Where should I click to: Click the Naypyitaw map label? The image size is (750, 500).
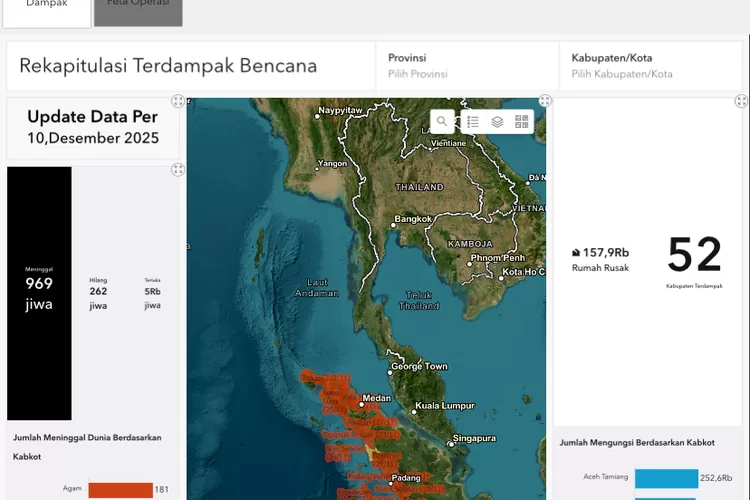tap(341, 110)
